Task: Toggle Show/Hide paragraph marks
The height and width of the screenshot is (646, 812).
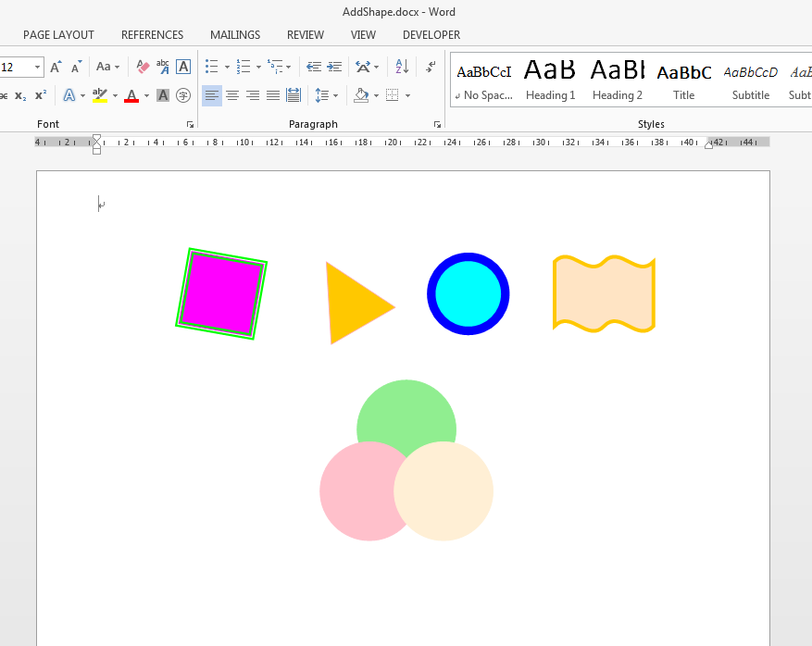Action: tap(431, 67)
